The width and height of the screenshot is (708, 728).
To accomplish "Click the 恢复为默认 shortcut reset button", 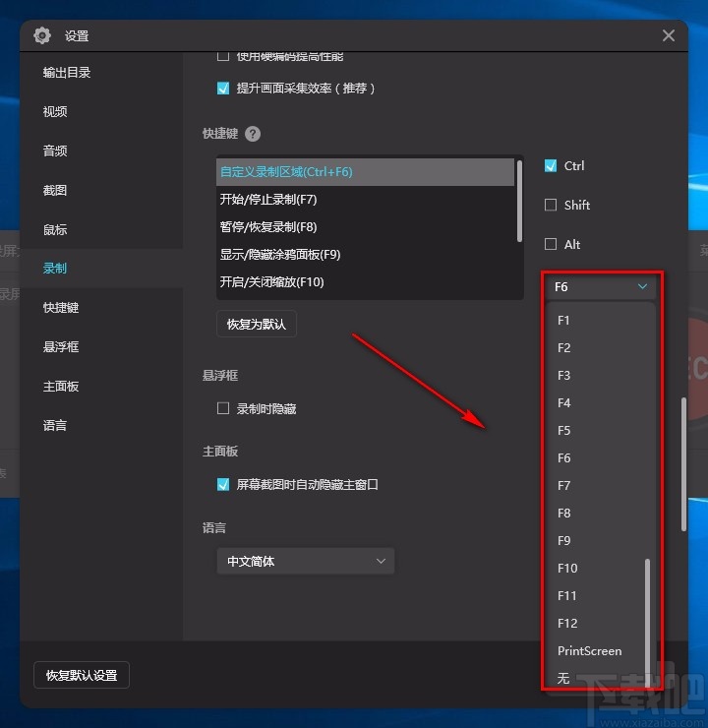I will point(256,324).
